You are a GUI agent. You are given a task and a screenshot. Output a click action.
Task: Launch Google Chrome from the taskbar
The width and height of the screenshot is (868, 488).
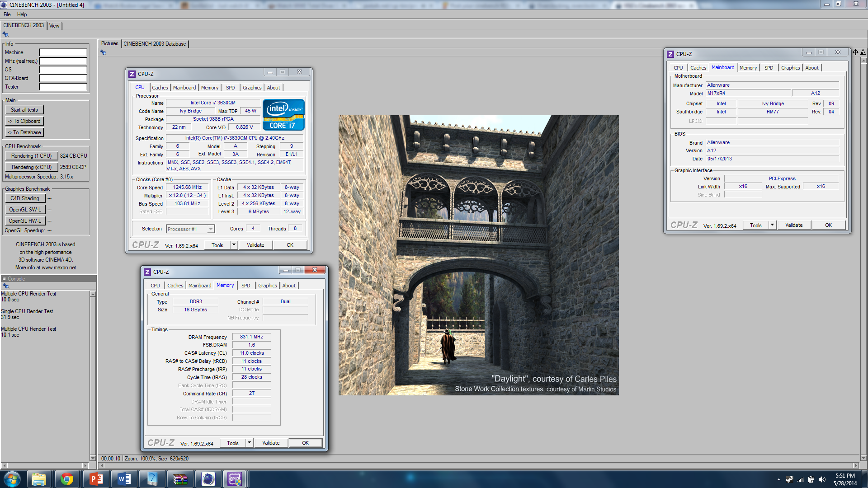(x=67, y=479)
